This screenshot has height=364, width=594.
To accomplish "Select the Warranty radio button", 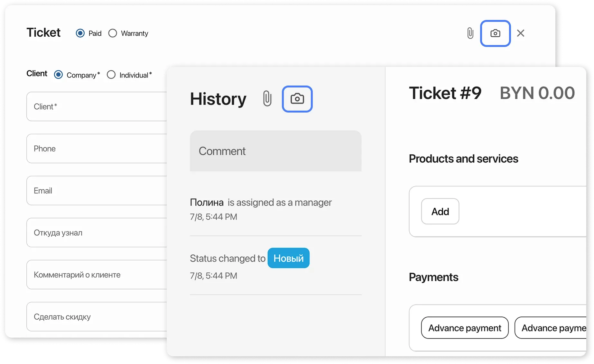I will tap(113, 33).
